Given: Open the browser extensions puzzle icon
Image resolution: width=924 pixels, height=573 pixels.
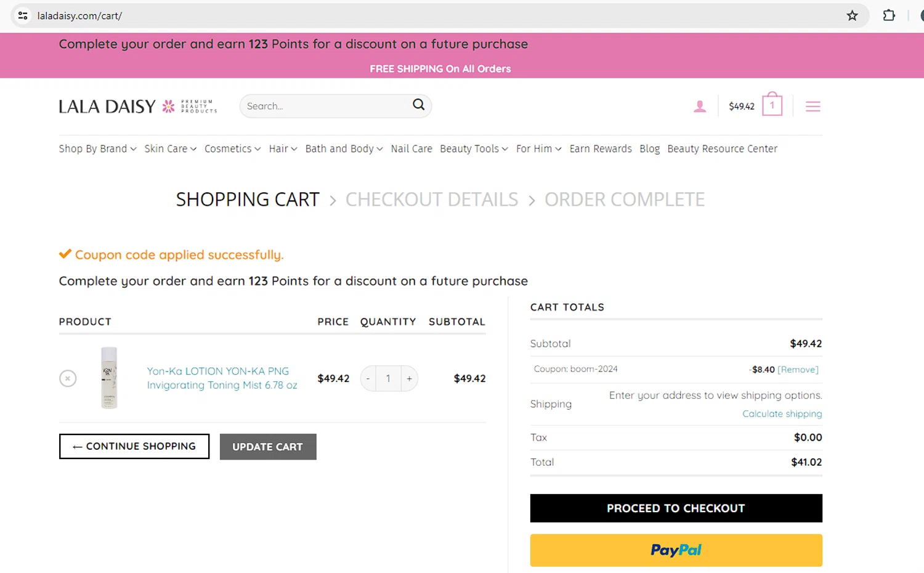Looking at the screenshot, I should [x=889, y=16].
